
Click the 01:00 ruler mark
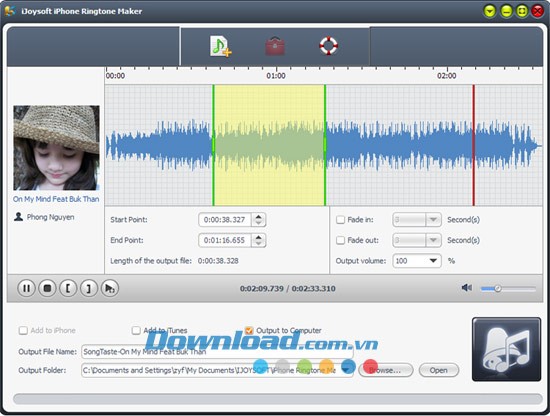276,76
